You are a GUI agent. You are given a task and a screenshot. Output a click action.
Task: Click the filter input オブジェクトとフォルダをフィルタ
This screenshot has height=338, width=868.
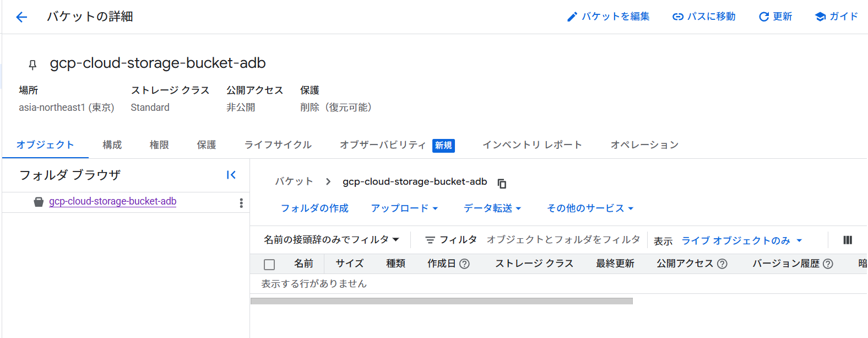[563, 239]
